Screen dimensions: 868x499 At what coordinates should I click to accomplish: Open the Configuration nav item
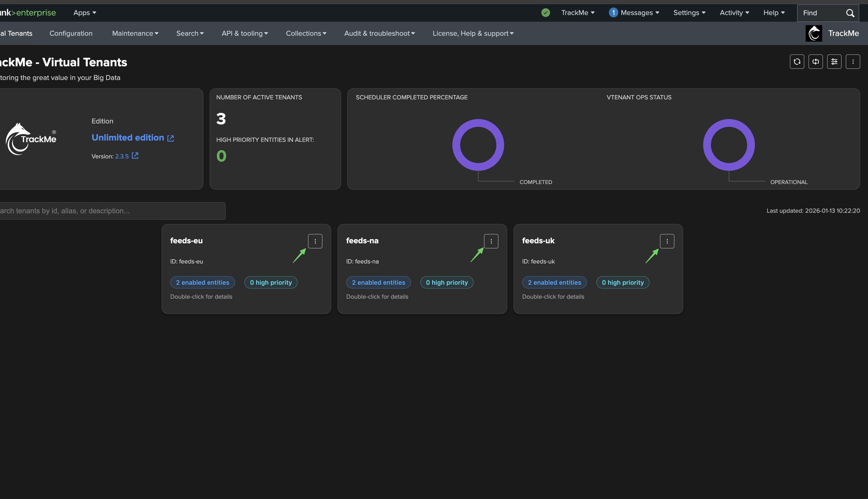[x=71, y=33]
